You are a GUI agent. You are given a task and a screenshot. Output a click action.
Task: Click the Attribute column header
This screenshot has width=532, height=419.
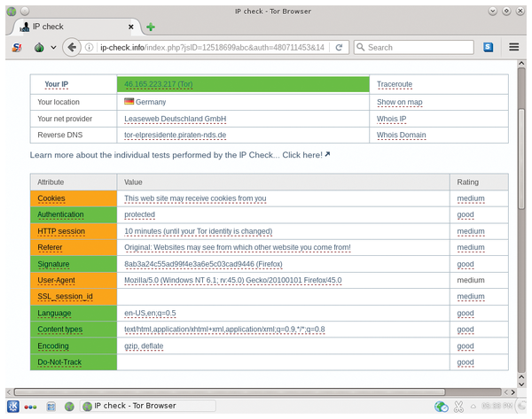point(51,182)
